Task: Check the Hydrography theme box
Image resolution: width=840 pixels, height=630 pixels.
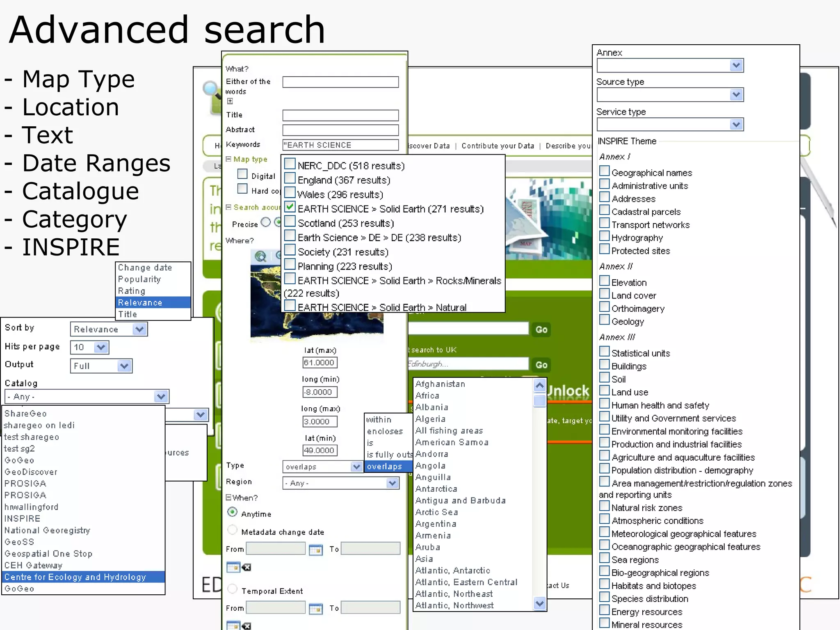Action: click(x=604, y=236)
